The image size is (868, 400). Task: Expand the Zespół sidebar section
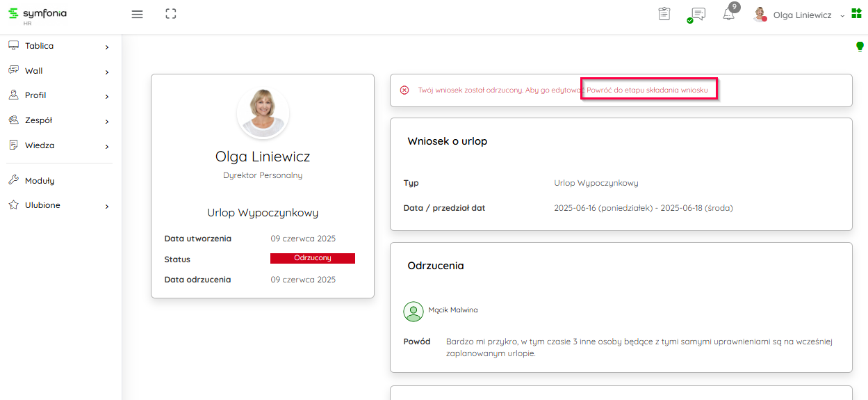[59, 120]
